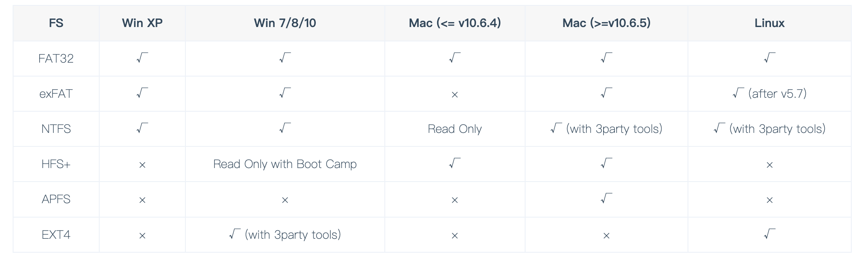Image resolution: width=868 pixels, height=264 pixels.
Task: Select the Linux column header
Action: [x=769, y=23]
